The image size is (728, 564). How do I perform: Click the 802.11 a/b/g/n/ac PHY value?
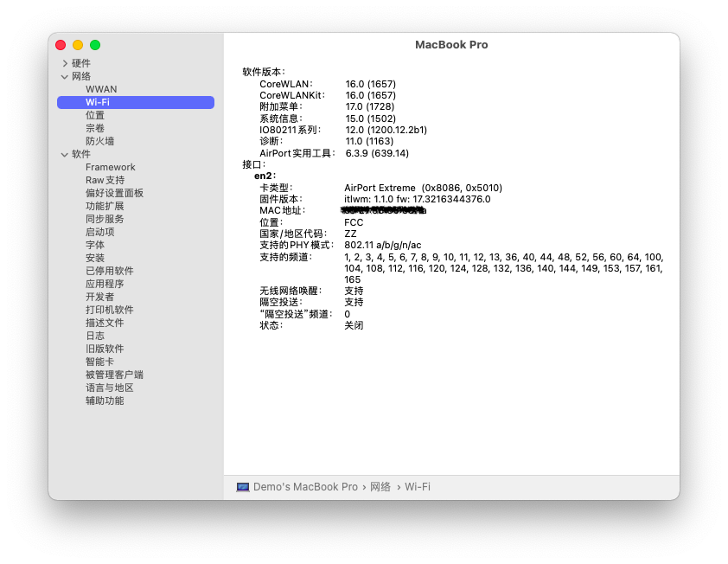[x=382, y=245]
